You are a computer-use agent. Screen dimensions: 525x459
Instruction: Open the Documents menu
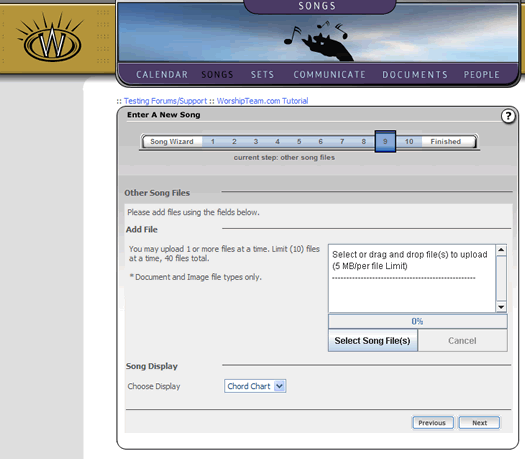[x=415, y=74]
